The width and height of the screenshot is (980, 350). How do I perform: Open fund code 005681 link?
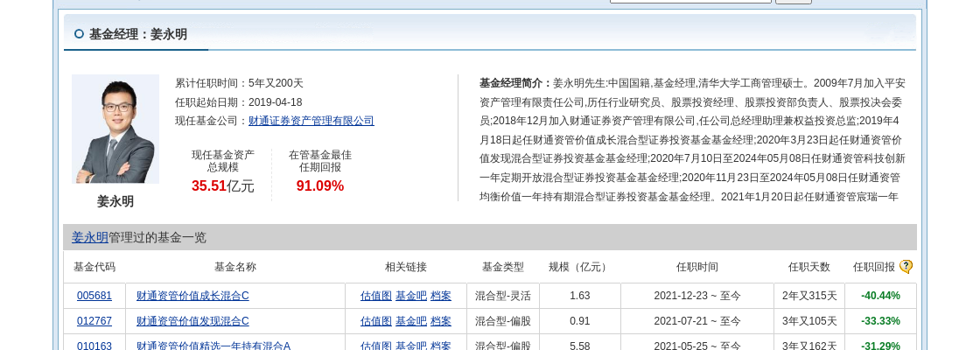(x=94, y=296)
